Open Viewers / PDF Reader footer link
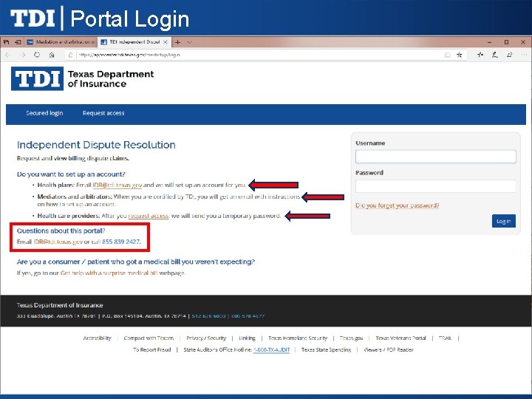The height and width of the screenshot is (399, 532). 389,349
